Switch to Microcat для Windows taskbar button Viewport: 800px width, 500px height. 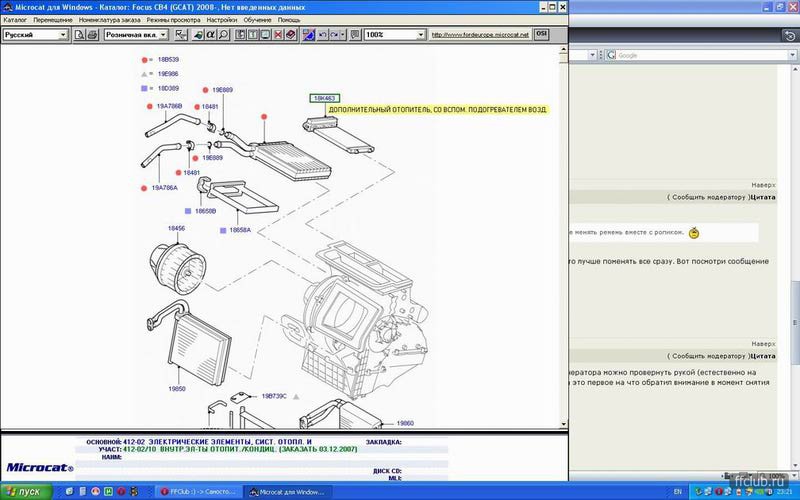tap(286, 492)
